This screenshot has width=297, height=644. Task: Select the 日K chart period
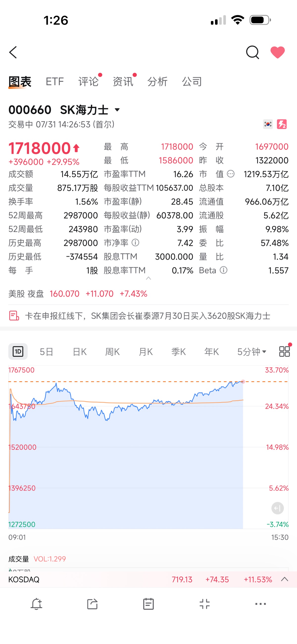pyautogui.click(x=79, y=352)
